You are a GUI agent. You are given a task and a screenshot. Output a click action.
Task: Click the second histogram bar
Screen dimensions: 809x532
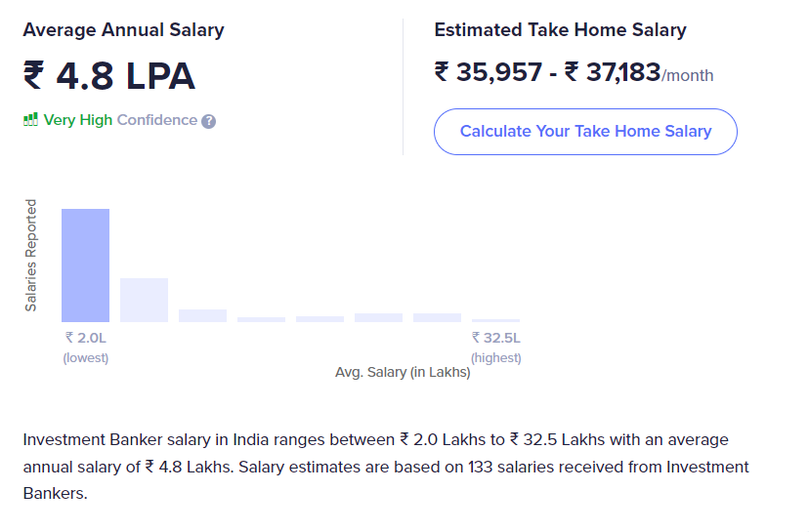click(x=145, y=300)
